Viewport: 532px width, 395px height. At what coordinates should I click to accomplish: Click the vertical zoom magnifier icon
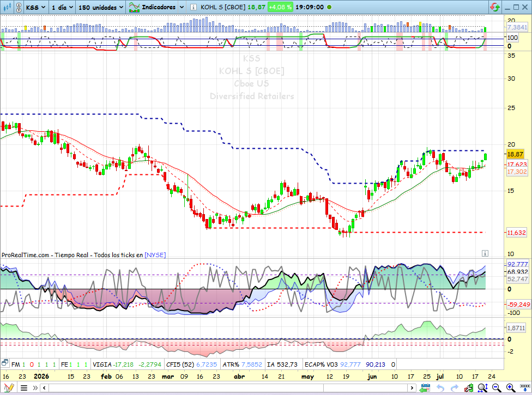point(483,387)
